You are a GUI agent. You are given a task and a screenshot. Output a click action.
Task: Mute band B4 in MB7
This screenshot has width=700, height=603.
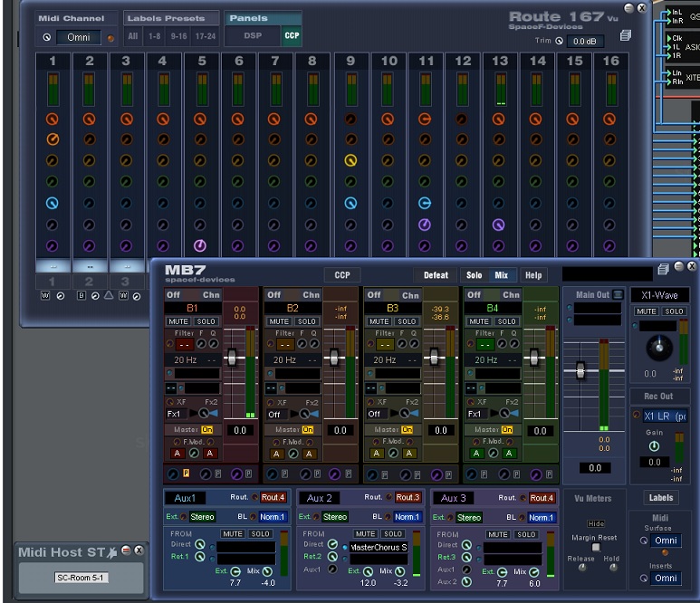pos(479,321)
